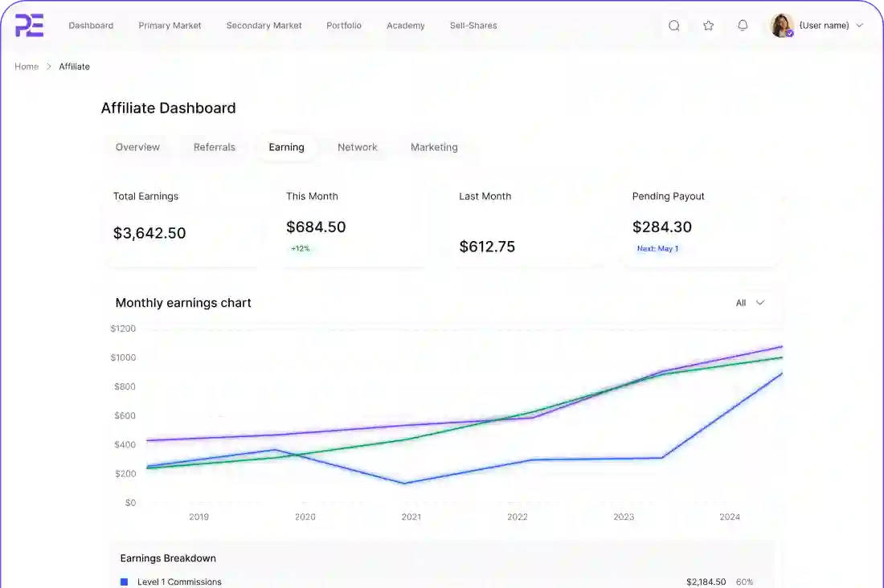Click the Home breadcrumb link
Screen dimensions: 884x588
(x=27, y=67)
